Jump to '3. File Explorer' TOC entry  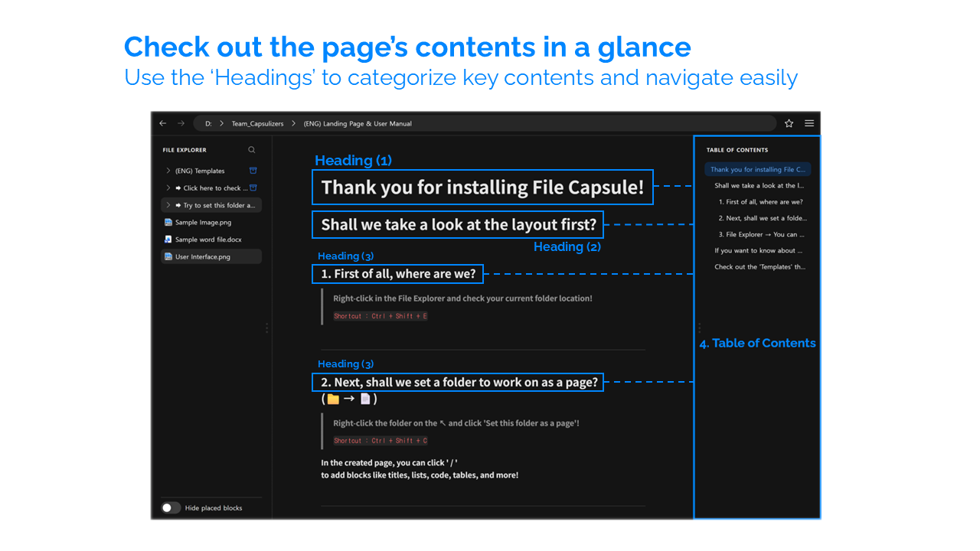(x=763, y=234)
